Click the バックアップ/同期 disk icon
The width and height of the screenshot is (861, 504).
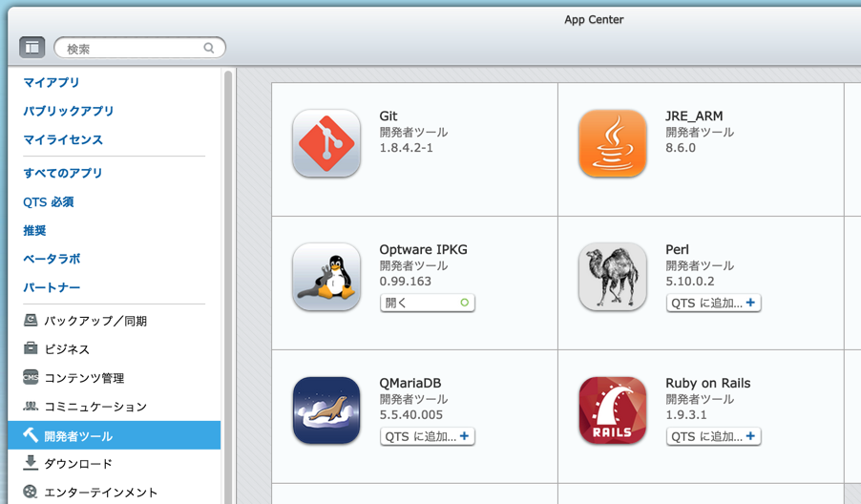tap(31, 320)
